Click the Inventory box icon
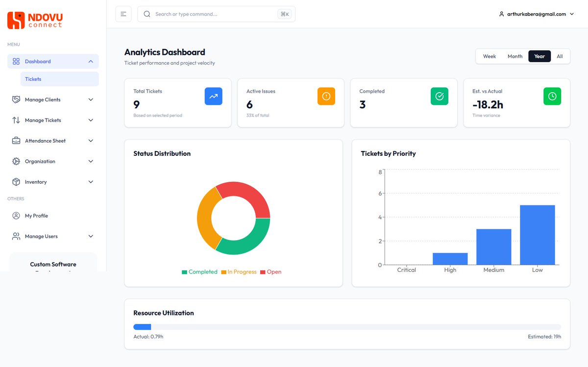The width and height of the screenshot is (588, 367). 16,182
